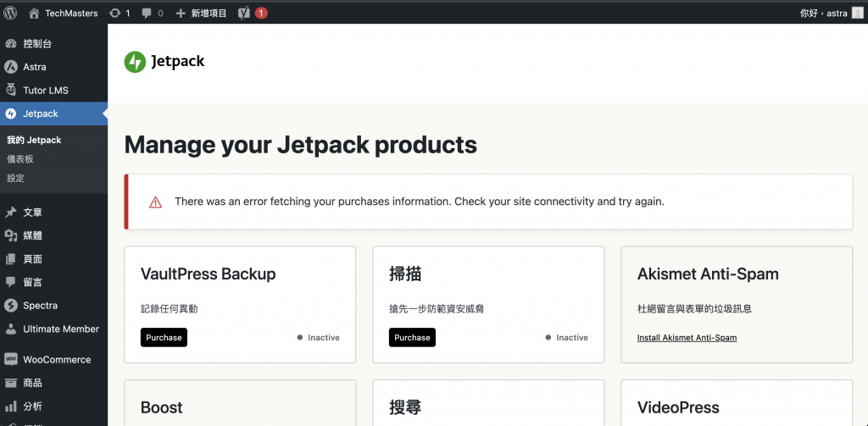This screenshot has width=868, height=426.
Task: Click the Boost card title
Action: click(162, 407)
